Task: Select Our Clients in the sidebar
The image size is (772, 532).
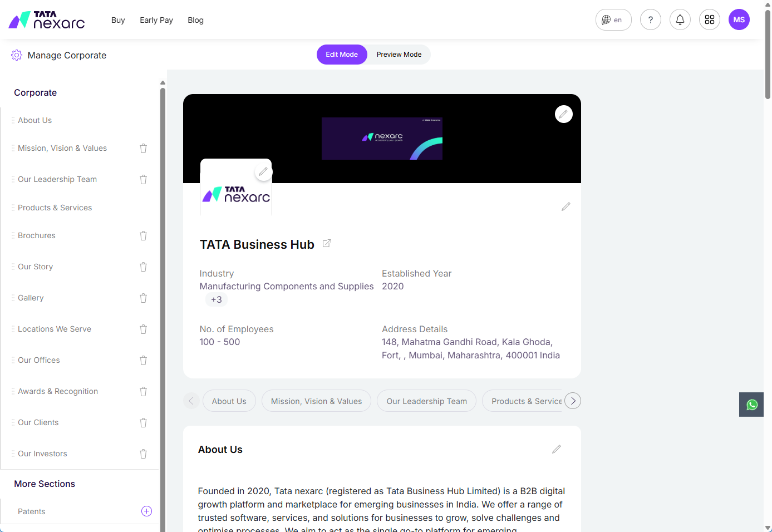Action: 38,422
